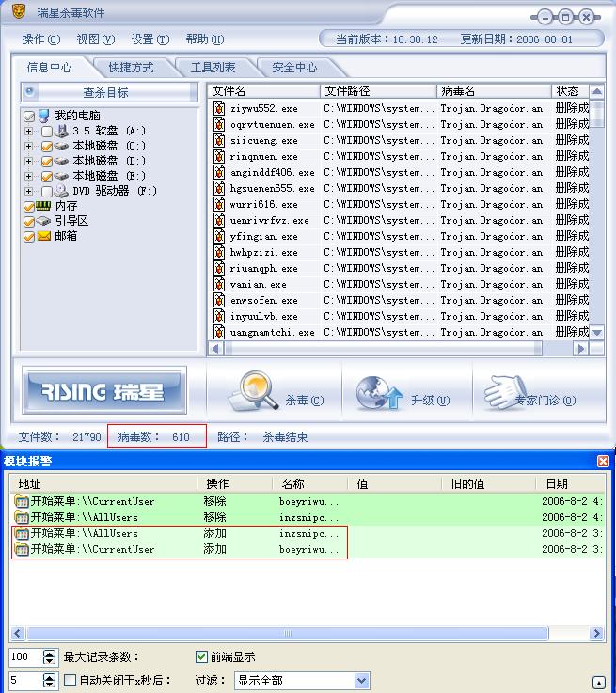Click the virus icon beside ziywu552.exe
Viewport: 616px width, 693px height.
coord(219,108)
